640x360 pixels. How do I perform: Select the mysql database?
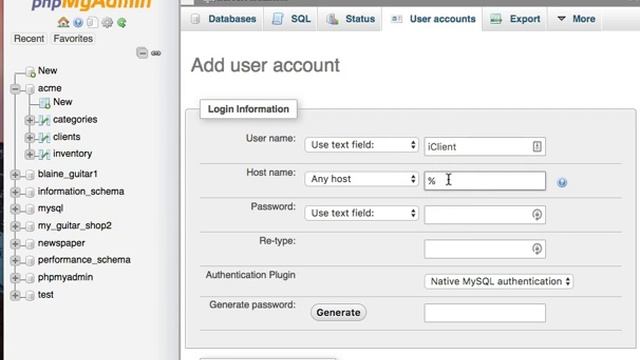point(51,209)
